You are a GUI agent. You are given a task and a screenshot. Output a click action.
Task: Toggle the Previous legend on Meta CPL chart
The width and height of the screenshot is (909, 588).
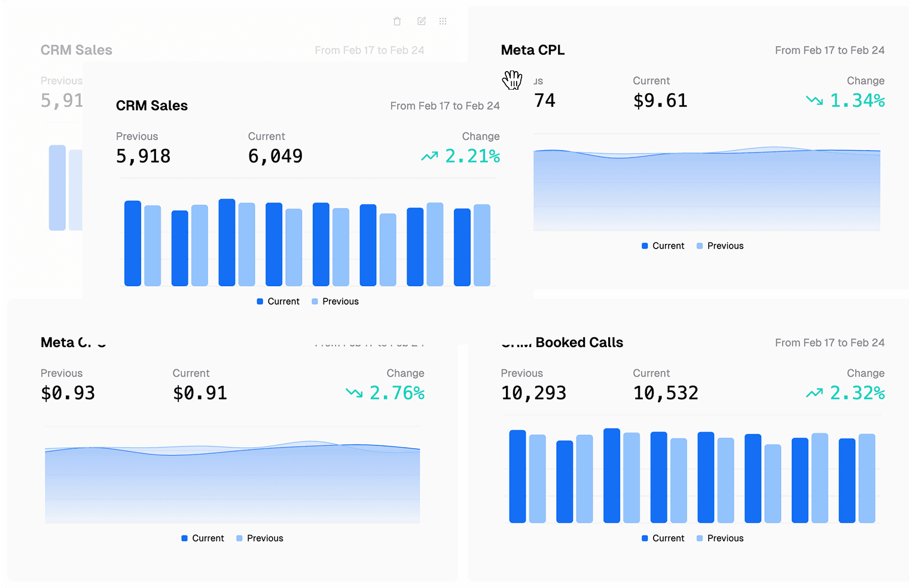pyautogui.click(x=719, y=246)
